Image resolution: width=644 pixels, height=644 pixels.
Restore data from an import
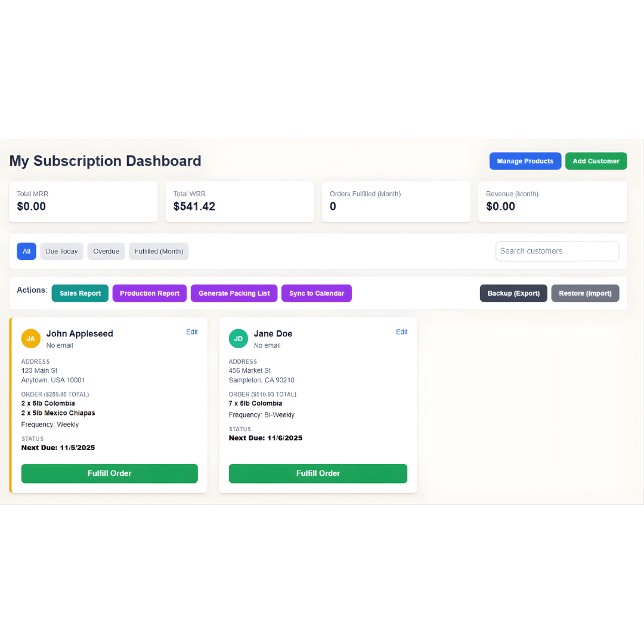(585, 293)
